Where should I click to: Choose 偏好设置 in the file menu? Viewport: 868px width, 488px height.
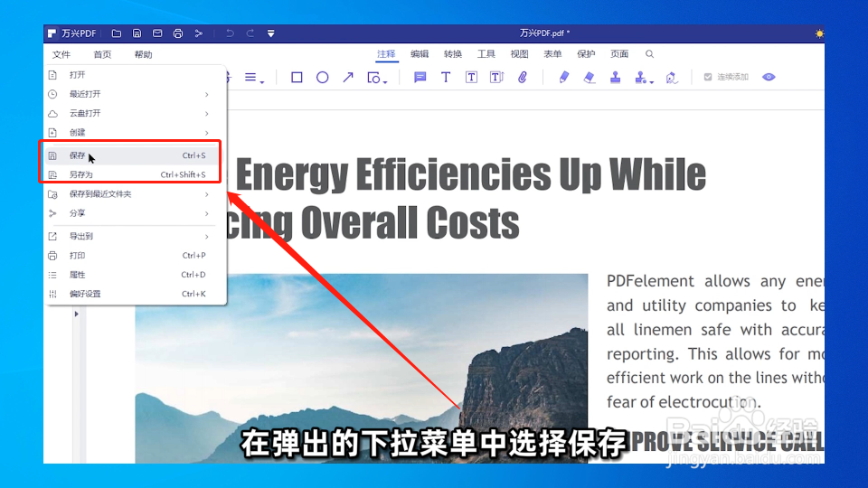pos(135,294)
